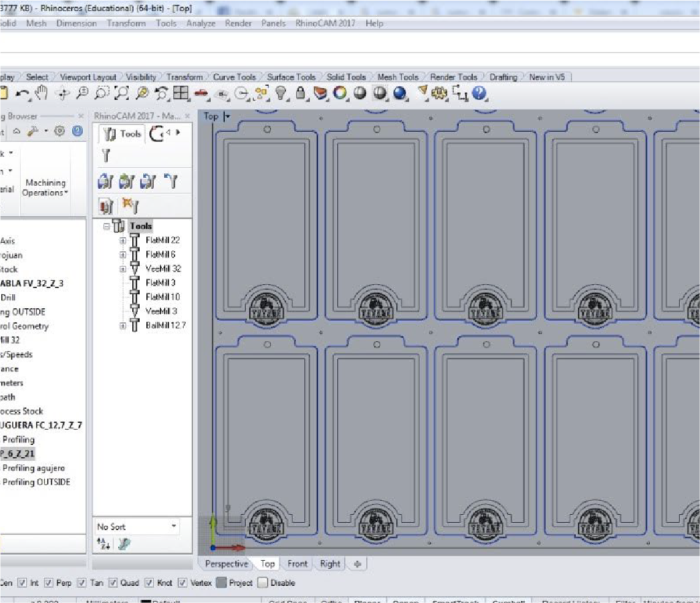
Task: Click the blue help question mark icon
Action: 480,93
